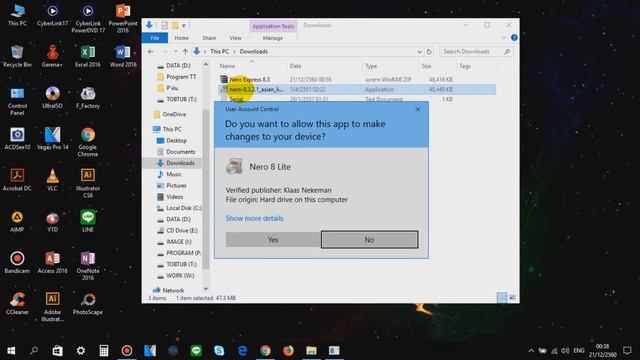Open PhotoScape desktop icon

88,303
